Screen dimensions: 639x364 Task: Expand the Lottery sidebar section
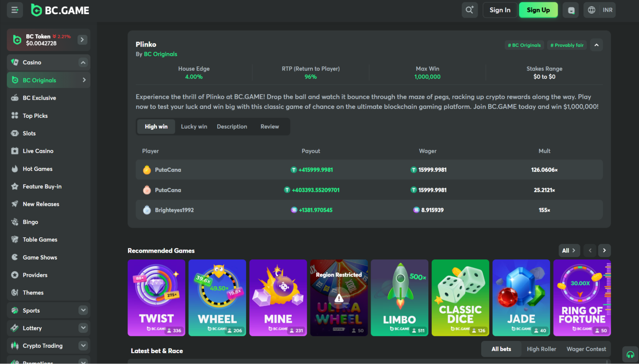tap(83, 328)
